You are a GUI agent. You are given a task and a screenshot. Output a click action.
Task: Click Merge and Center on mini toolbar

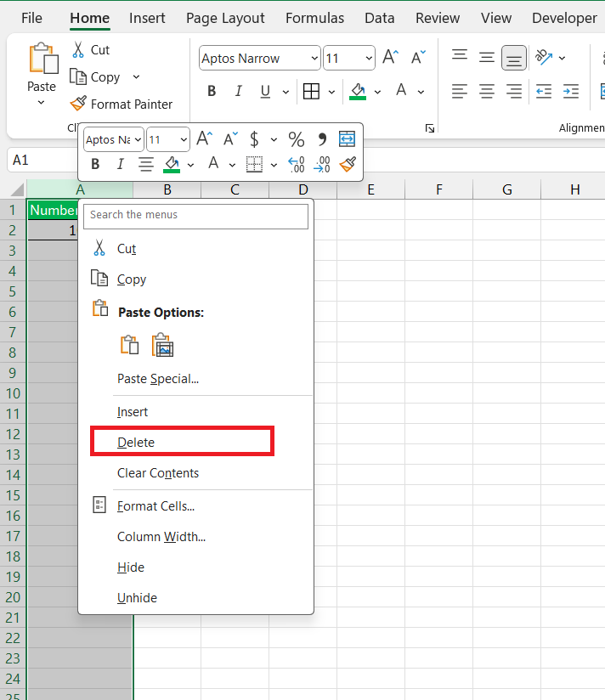[x=347, y=138]
